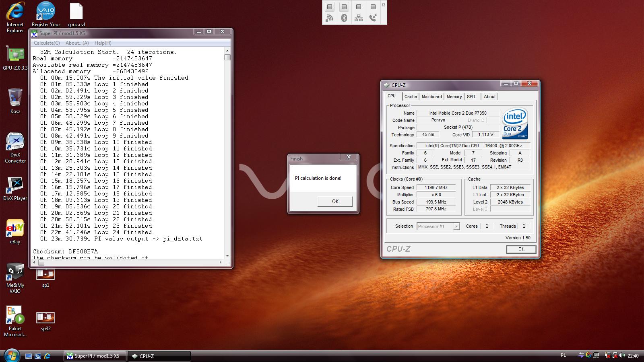This screenshot has width=644, height=362.
Task: Click the 22:40 taskbar clock
Action: pyautogui.click(x=633, y=356)
